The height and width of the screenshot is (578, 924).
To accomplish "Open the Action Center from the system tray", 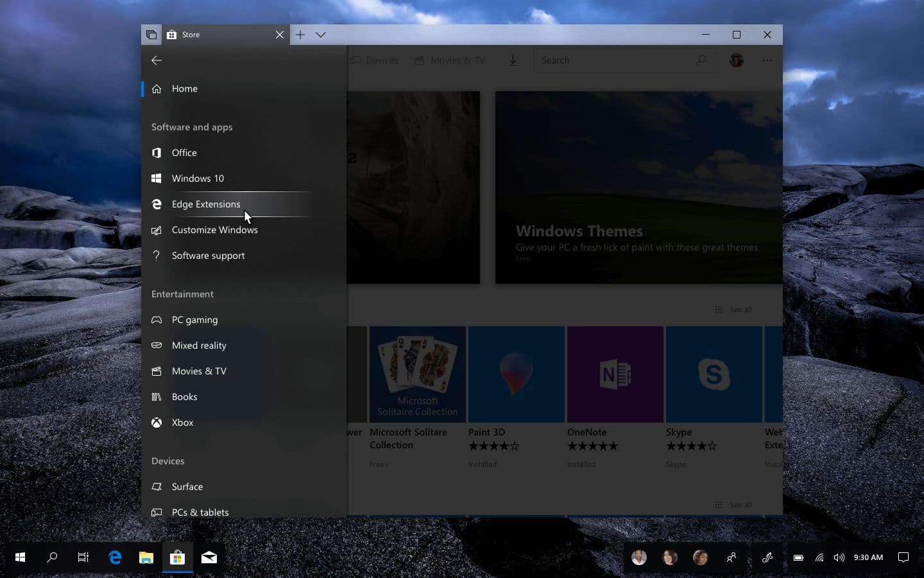I will 903,558.
